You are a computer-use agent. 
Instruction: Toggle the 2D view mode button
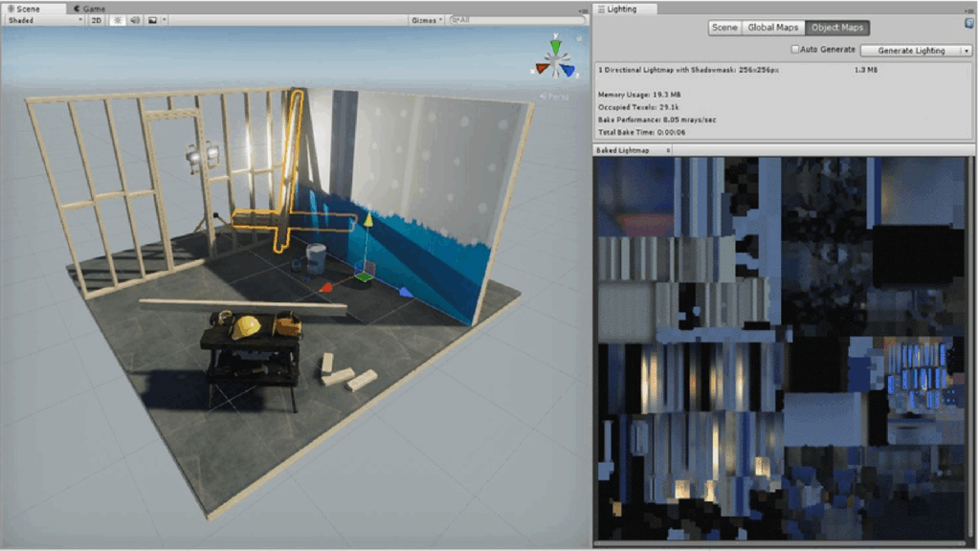point(97,19)
